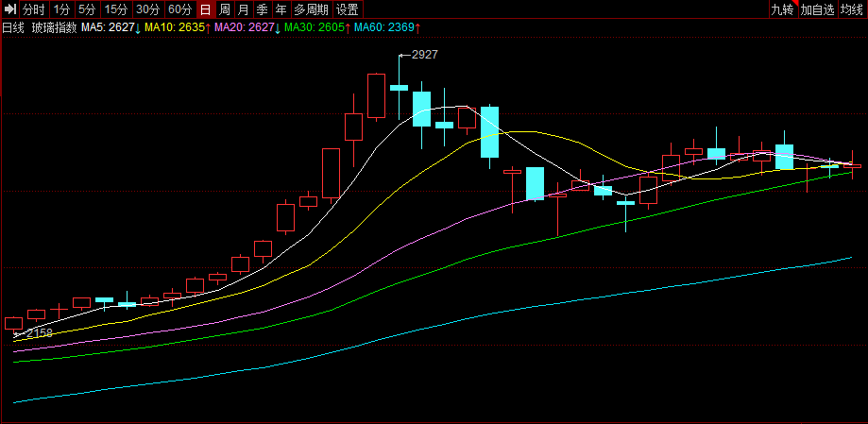The image size is (868, 424).
Task: Switch to the 季 quarterly tab
Action: coord(262,9)
